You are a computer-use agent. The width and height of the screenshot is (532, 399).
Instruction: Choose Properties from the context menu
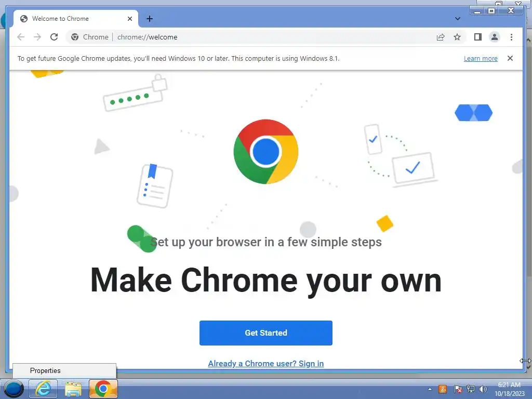click(x=64, y=370)
